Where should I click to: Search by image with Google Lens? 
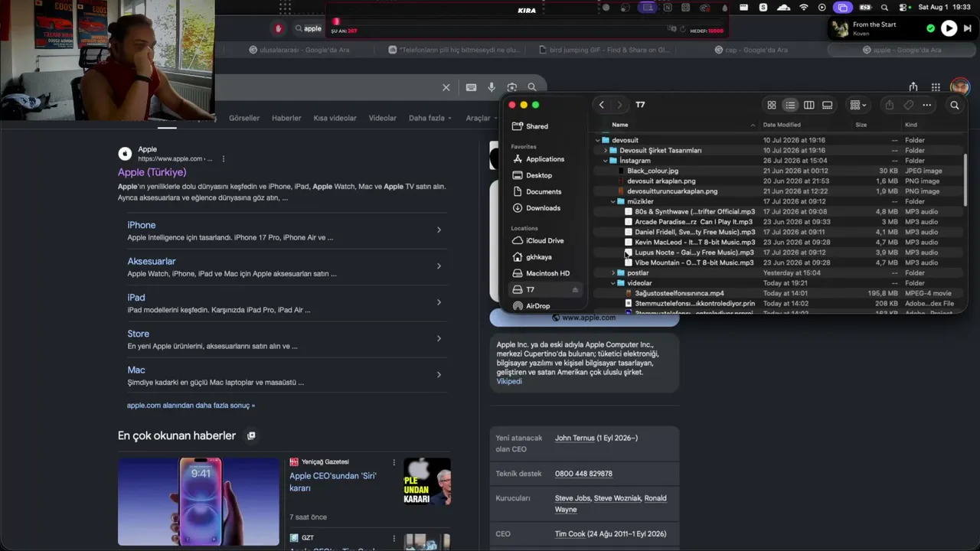click(512, 87)
